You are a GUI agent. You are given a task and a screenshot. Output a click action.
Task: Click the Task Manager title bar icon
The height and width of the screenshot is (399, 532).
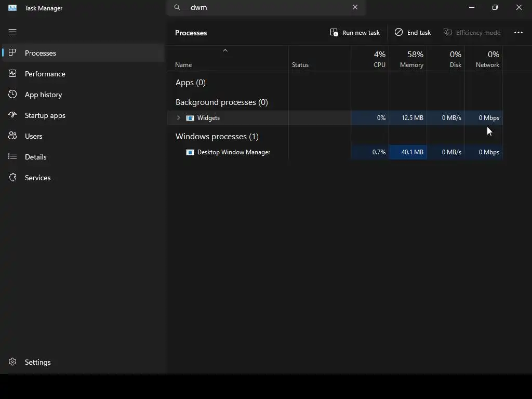[12, 8]
